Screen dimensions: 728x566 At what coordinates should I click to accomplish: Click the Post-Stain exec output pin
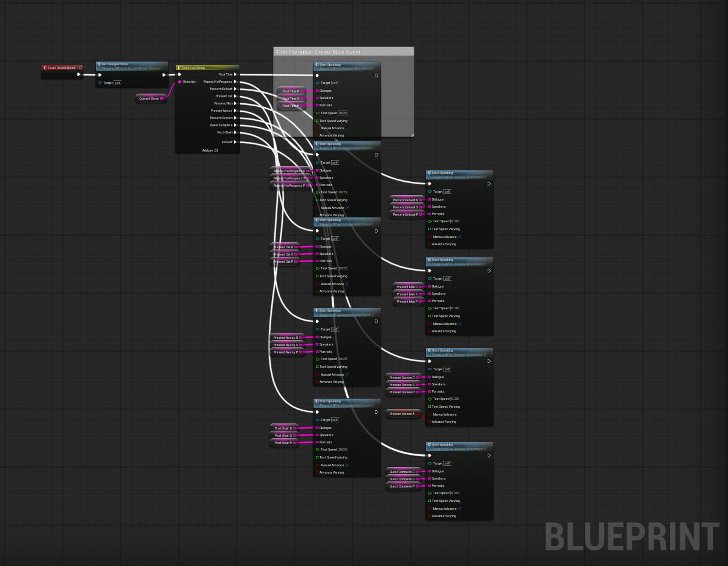point(235,132)
